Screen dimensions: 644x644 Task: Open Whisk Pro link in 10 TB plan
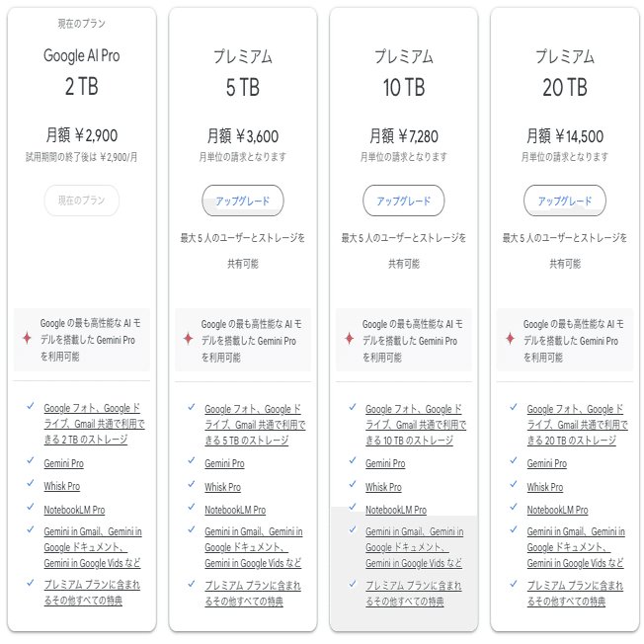click(x=383, y=487)
